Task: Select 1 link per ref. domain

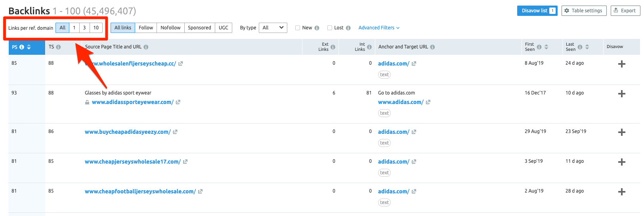Action: (74, 28)
